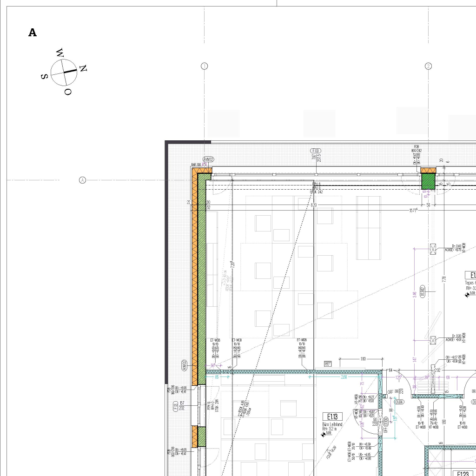The image size is (476, 476).
Task: Click the vertical '7.78' dimension value
Action: [444, 279]
